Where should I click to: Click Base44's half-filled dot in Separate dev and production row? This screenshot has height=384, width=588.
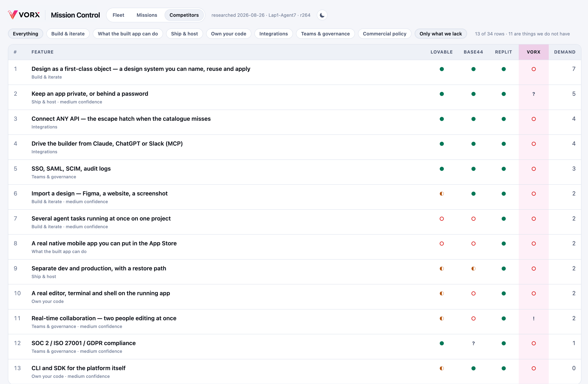tap(473, 268)
